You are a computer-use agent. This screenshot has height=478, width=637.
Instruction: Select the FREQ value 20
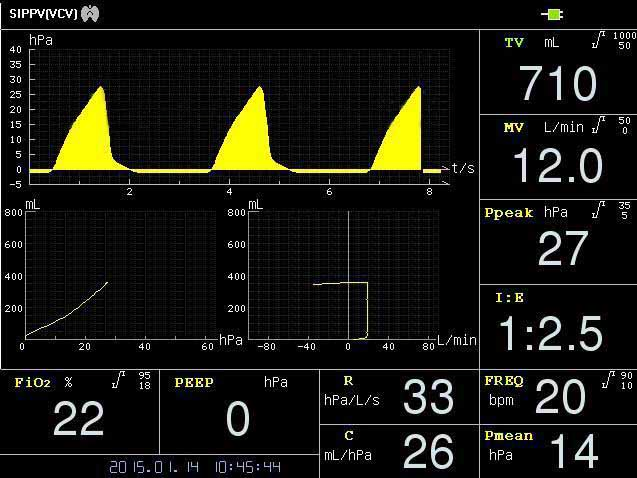click(560, 396)
